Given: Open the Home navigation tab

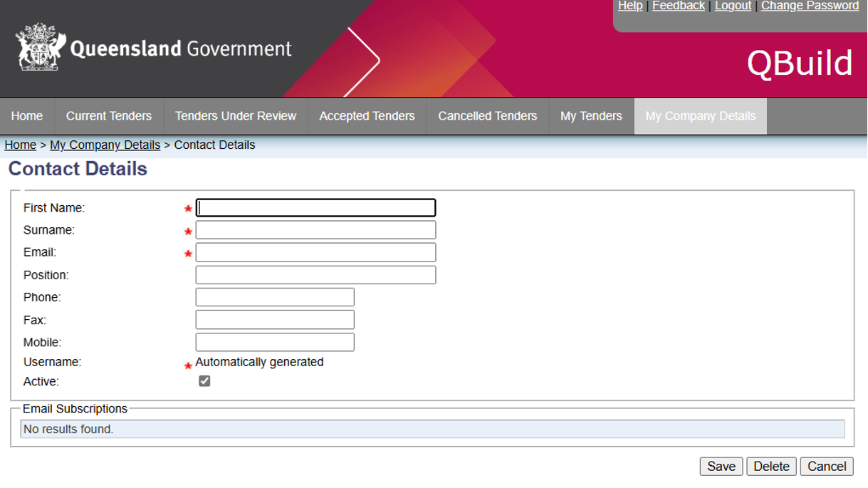Looking at the screenshot, I should [x=27, y=116].
